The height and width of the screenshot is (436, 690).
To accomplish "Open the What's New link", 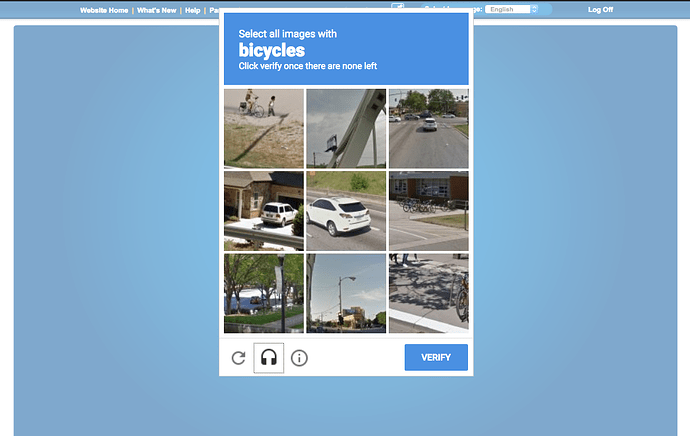I will point(156,10).
